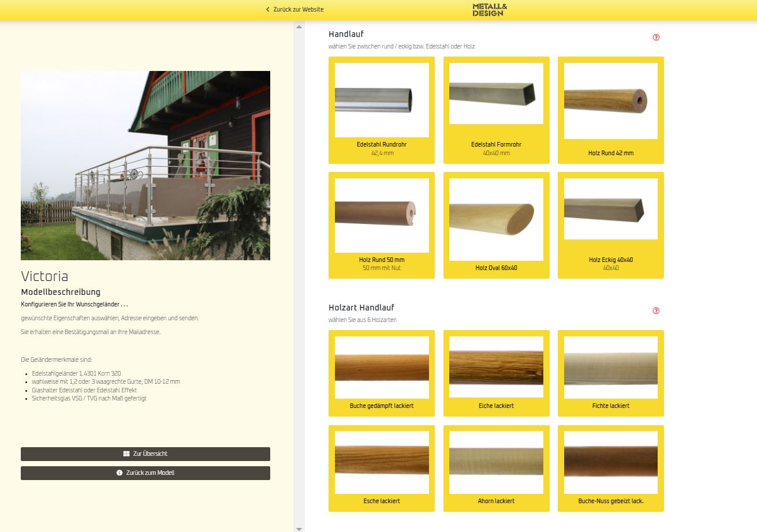Choose Edelstahl Formrohr 40x40 mm handrail
The height and width of the screenshot is (532, 757).
(496, 110)
